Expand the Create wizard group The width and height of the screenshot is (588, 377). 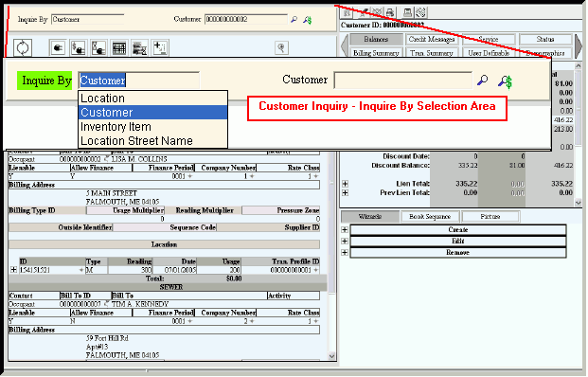[x=345, y=230]
